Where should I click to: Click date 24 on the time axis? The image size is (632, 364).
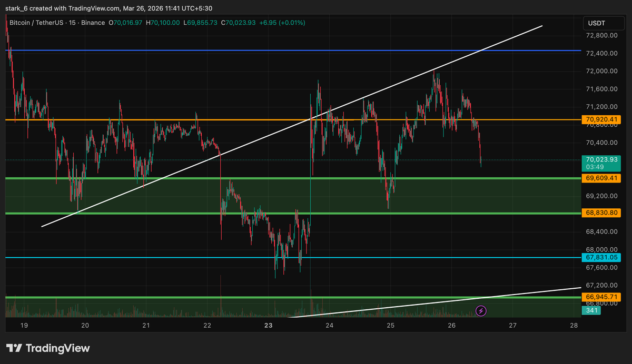pyautogui.click(x=330, y=326)
